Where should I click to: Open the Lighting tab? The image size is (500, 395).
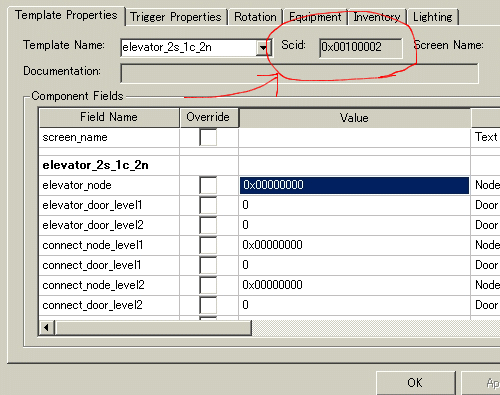(x=433, y=17)
